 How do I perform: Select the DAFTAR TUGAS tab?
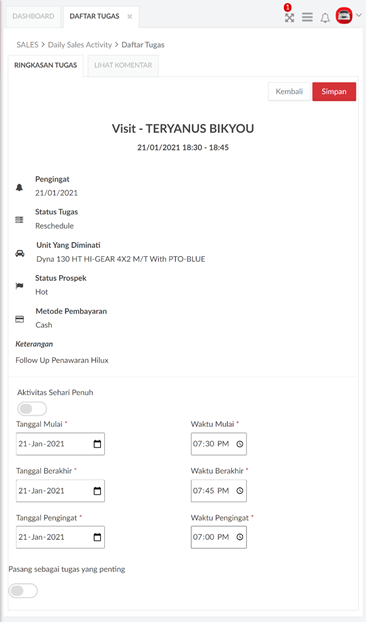point(94,16)
